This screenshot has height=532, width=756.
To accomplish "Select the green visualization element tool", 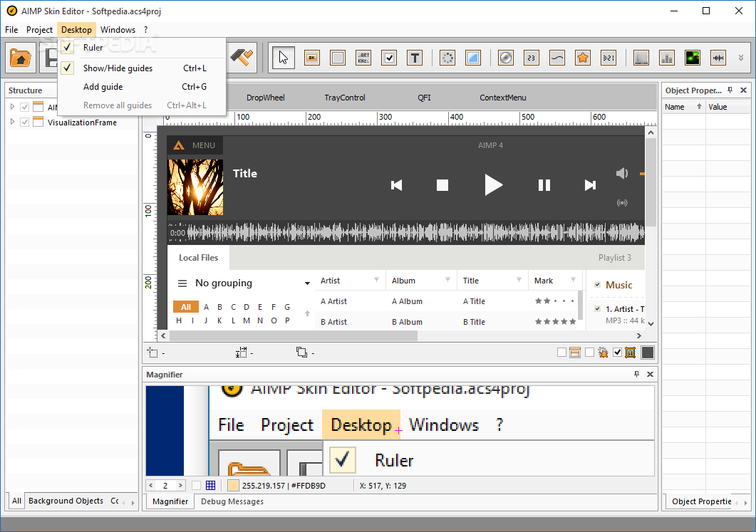I will (x=693, y=58).
